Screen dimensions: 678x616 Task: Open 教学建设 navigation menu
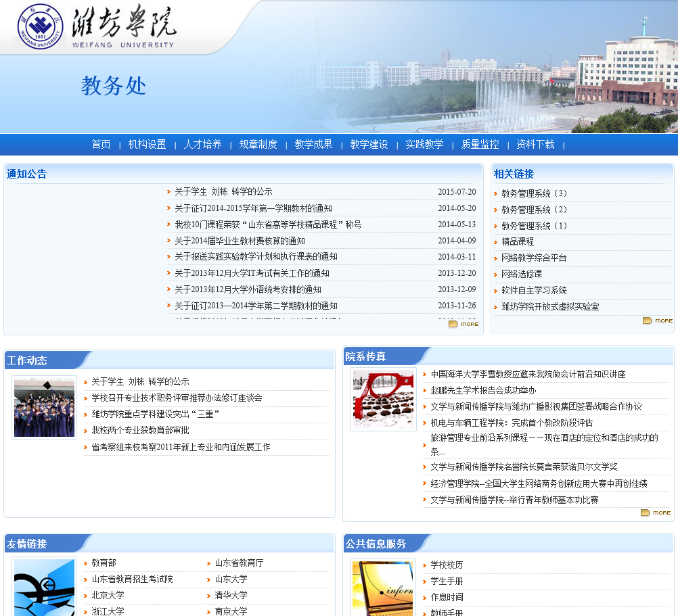pos(369,144)
